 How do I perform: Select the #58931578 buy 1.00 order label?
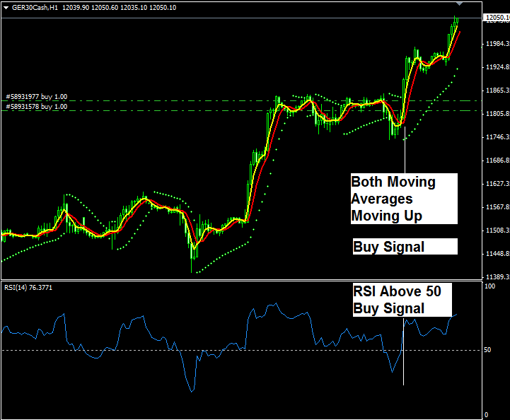(37, 107)
